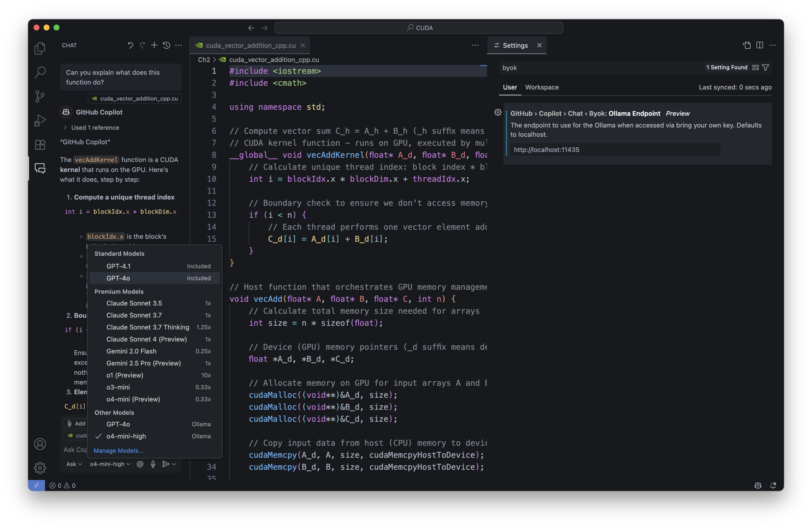This screenshot has width=812, height=528.
Task: Select GPT-4.1 standard model
Action: click(154, 266)
